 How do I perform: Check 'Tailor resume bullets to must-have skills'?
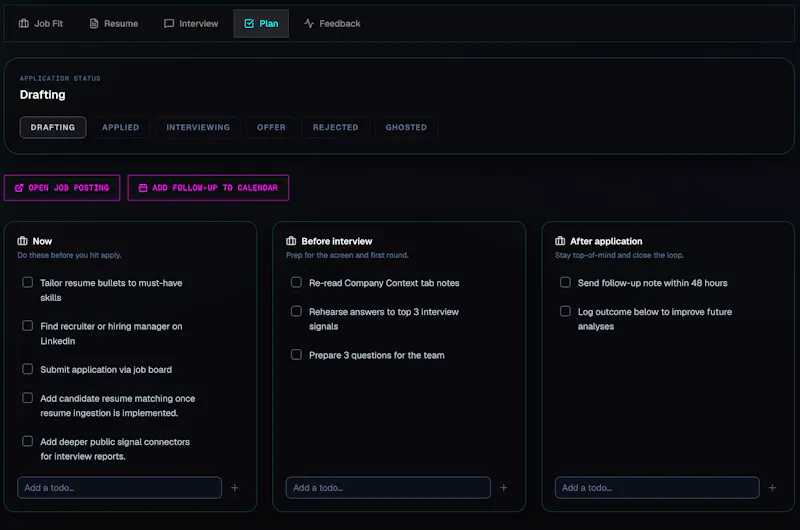click(x=28, y=283)
